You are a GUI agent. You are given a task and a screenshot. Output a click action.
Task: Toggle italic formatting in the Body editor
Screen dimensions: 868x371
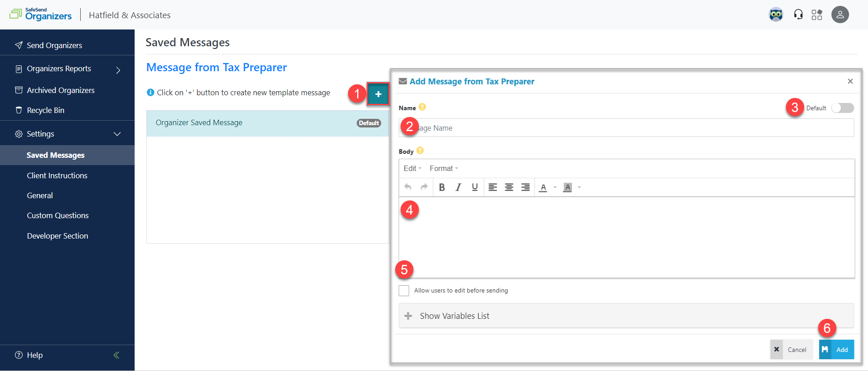[x=458, y=187]
